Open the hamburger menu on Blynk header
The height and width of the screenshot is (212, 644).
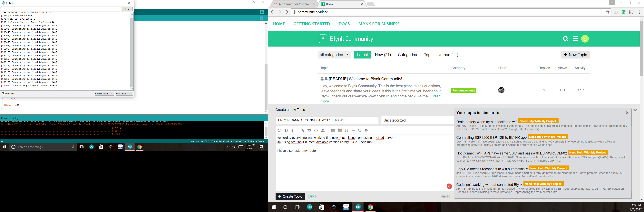click(575, 39)
